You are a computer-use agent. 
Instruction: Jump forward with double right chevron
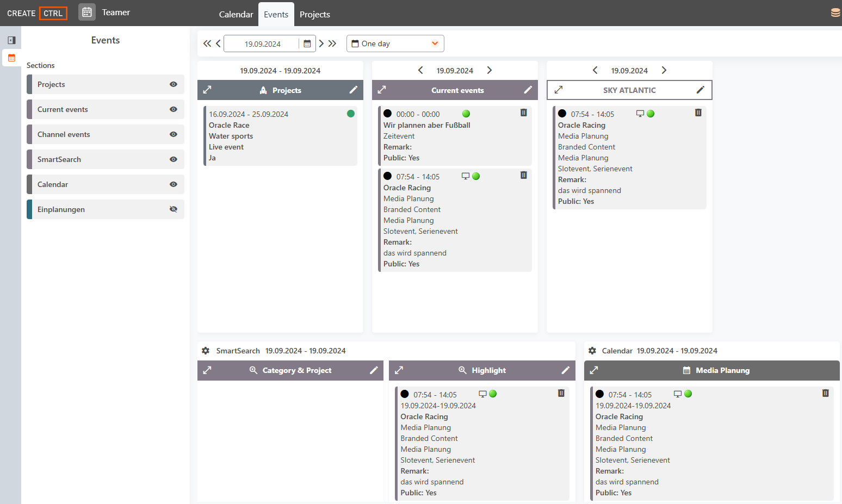332,43
